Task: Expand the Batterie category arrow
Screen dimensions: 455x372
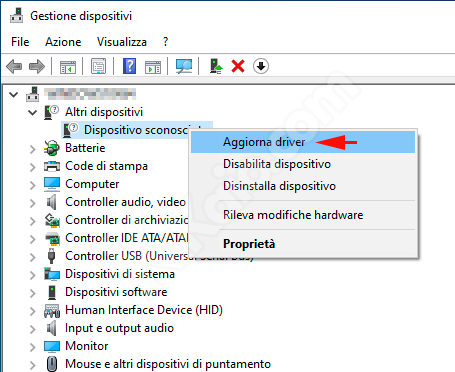Action: point(32,149)
